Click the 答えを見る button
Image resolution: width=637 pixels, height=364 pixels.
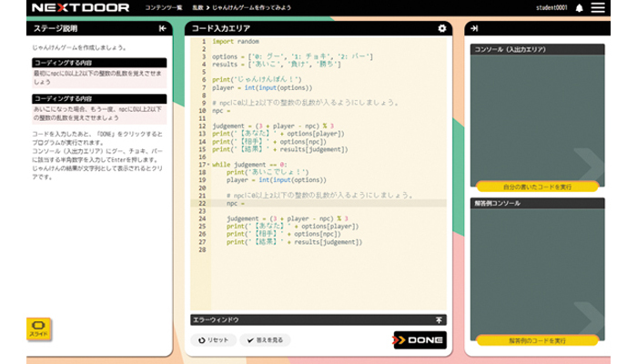[x=265, y=340]
